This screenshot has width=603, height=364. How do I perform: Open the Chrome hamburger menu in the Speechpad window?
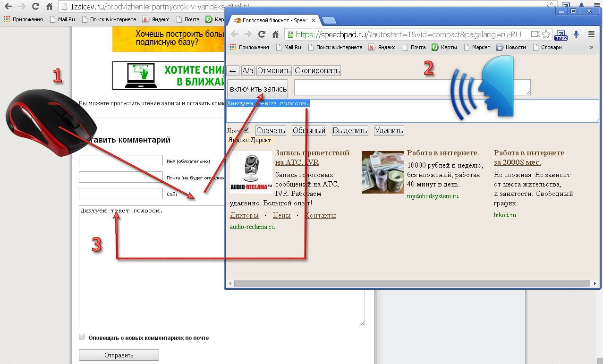click(591, 34)
